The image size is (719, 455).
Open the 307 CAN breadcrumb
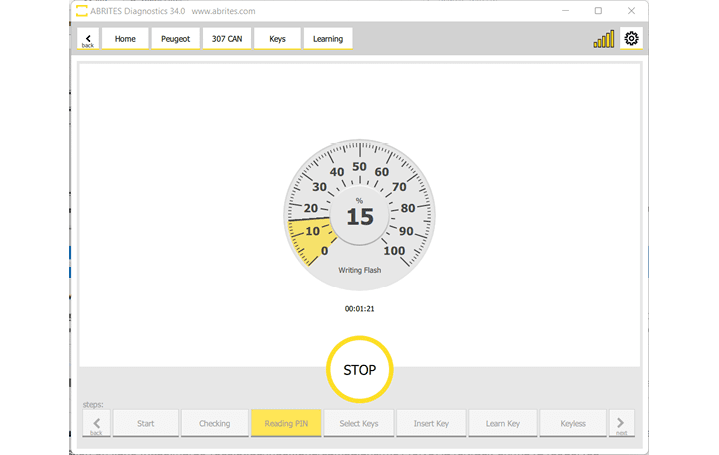tap(226, 39)
